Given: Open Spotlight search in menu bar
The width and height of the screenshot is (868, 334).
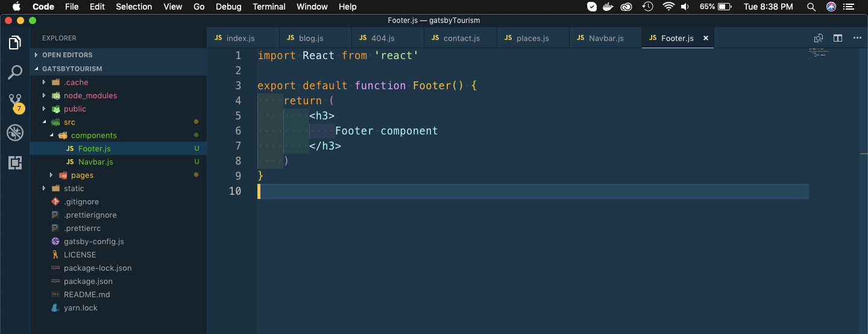Looking at the screenshot, I should [811, 7].
